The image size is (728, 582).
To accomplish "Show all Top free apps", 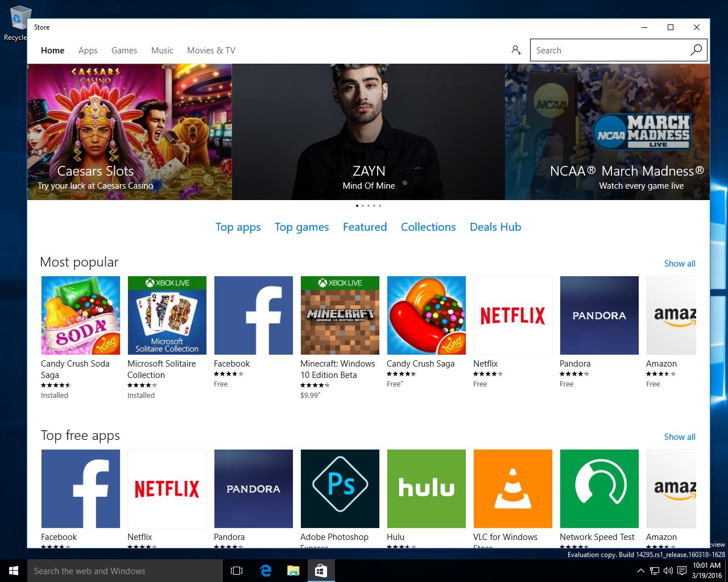I will click(x=680, y=436).
